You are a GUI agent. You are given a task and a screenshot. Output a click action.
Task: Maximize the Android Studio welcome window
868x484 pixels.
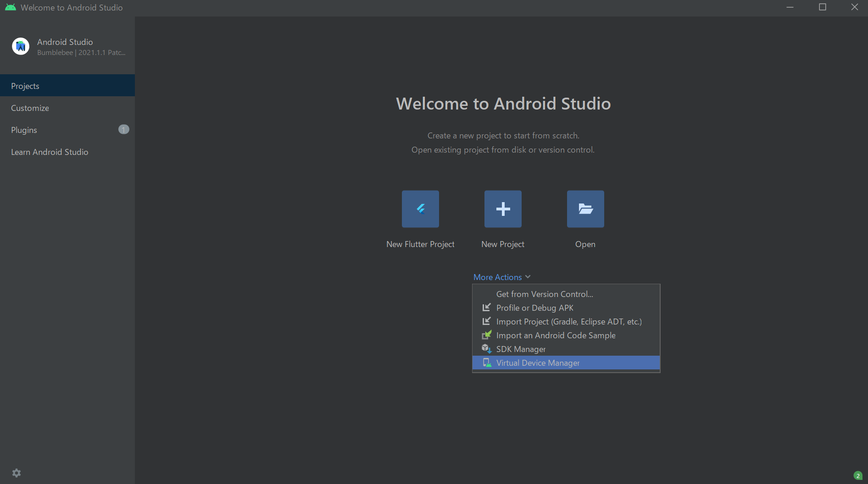(x=823, y=7)
